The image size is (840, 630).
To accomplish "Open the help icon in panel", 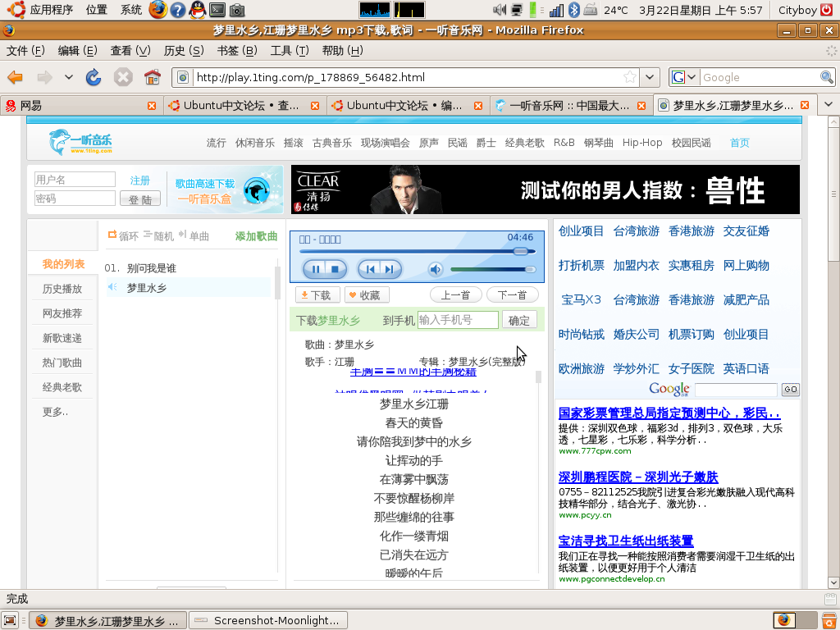I will (178, 10).
